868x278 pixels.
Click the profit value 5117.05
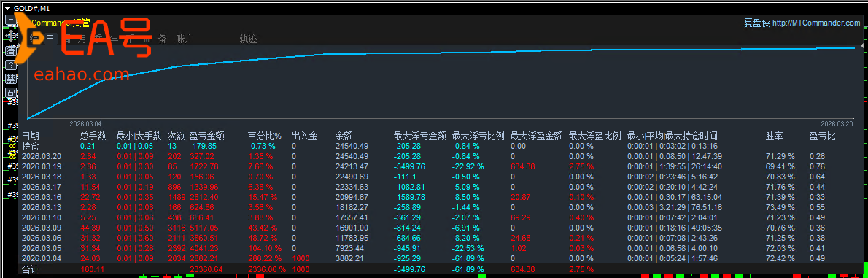(204, 228)
